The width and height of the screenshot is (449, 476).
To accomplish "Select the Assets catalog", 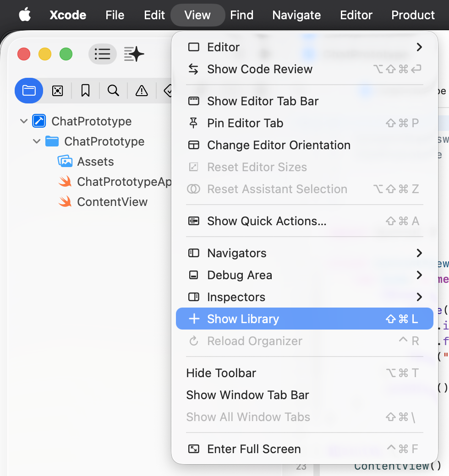I will tap(86, 162).
